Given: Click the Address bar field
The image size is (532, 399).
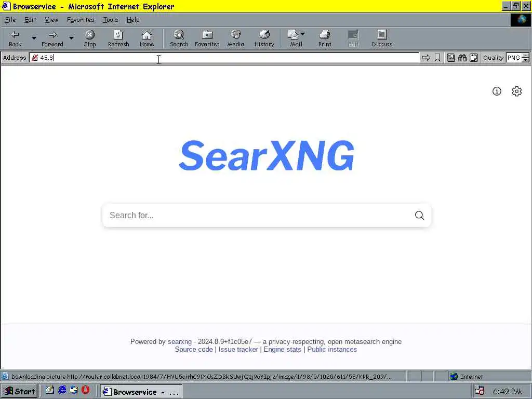Looking at the screenshot, I should (224, 58).
